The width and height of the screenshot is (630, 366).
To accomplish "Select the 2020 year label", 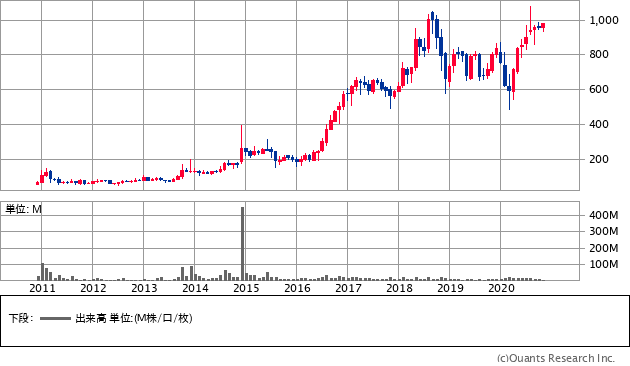I will pos(501,288).
